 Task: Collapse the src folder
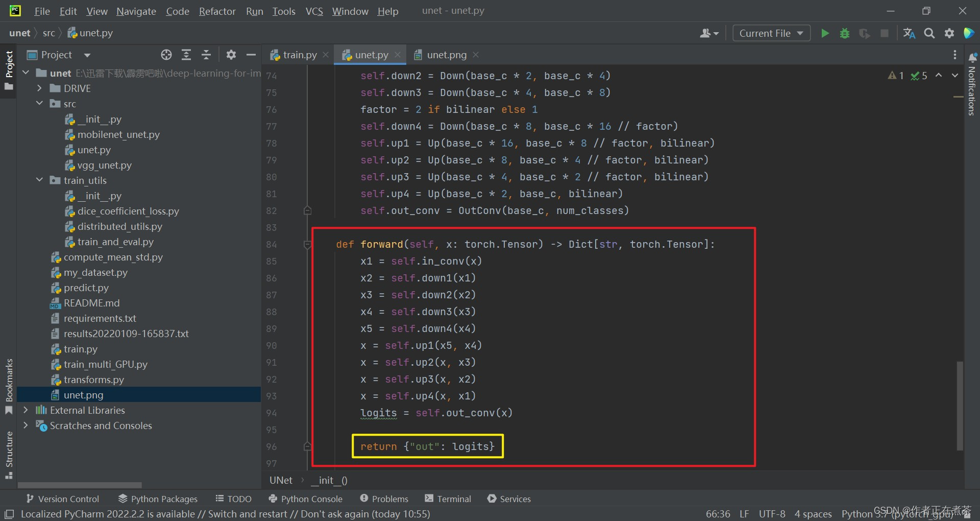pyautogui.click(x=39, y=103)
